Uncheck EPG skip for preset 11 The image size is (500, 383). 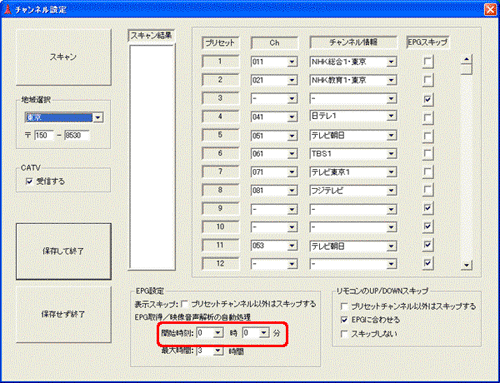(x=428, y=245)
